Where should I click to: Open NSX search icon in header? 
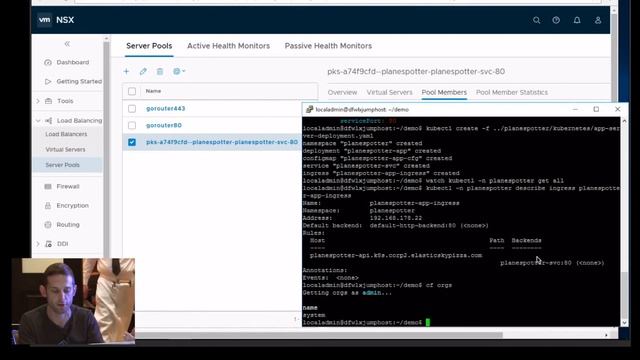(x=536, y=20)
